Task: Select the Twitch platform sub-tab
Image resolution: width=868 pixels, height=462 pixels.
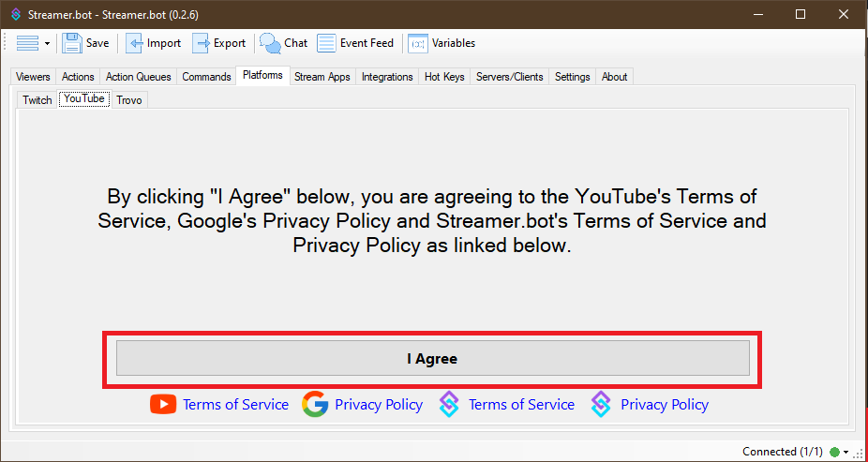Action: point(37,100)
